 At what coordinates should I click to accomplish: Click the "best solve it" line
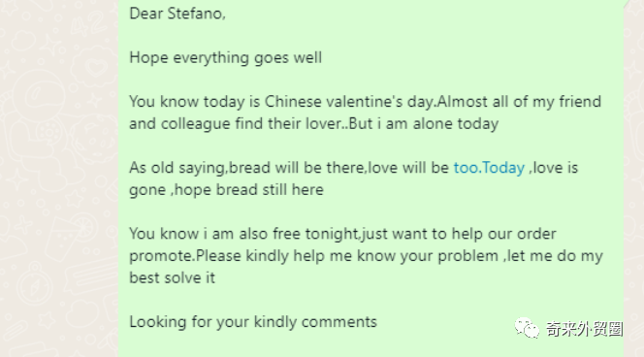pos(172,277)
